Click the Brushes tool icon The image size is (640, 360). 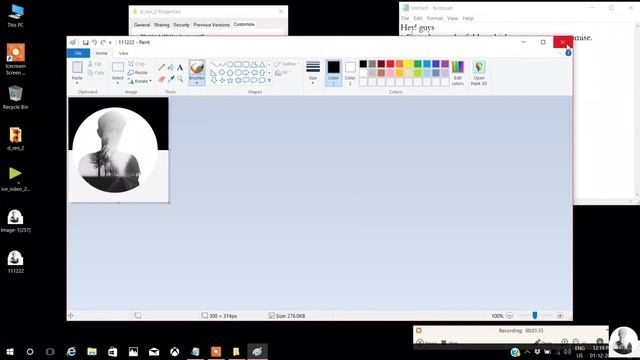[197, 67]
